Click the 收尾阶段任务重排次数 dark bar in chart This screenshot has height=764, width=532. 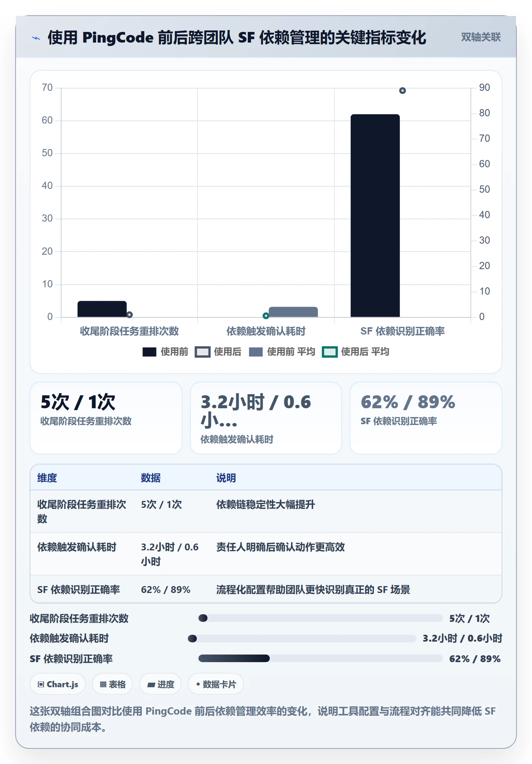pyautogui.click(x=102, y=309)
